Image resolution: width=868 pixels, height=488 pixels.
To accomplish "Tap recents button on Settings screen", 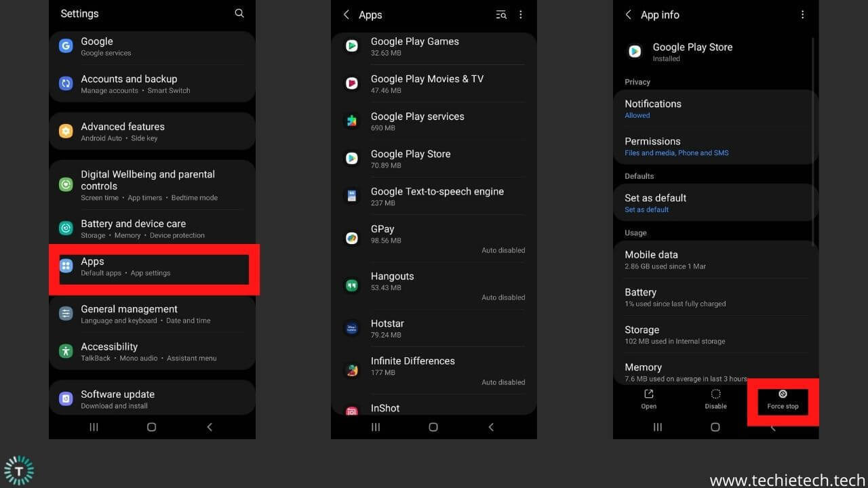I will [x=94, y=427].
